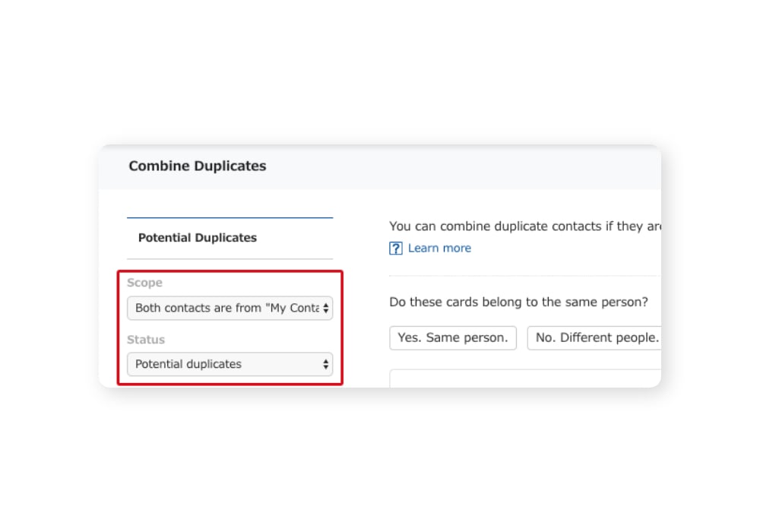Select the Potential Duplicates tab
The image size is (760, 532).
[x=230, y=238]
